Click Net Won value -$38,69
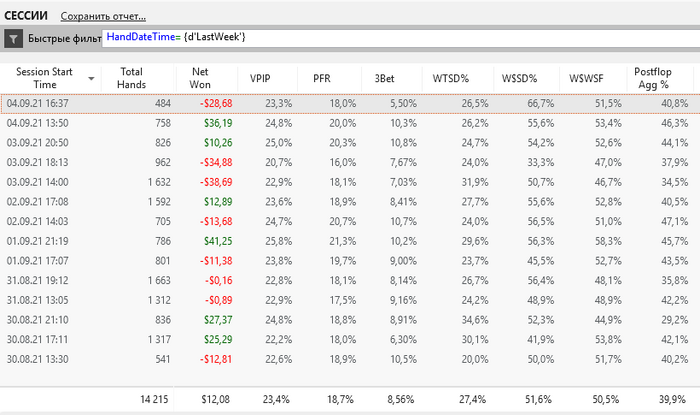 pyautogui.click(x=216, y=182)
